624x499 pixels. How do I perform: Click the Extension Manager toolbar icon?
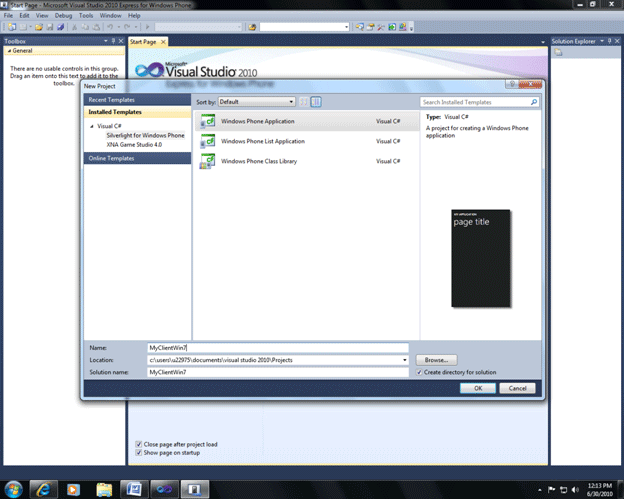pos(403,27)
